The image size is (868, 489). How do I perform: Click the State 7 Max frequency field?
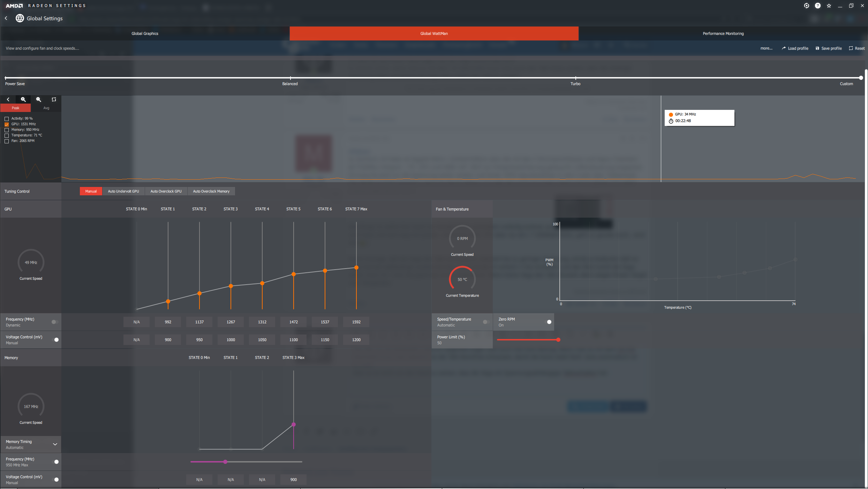(356, 322)
